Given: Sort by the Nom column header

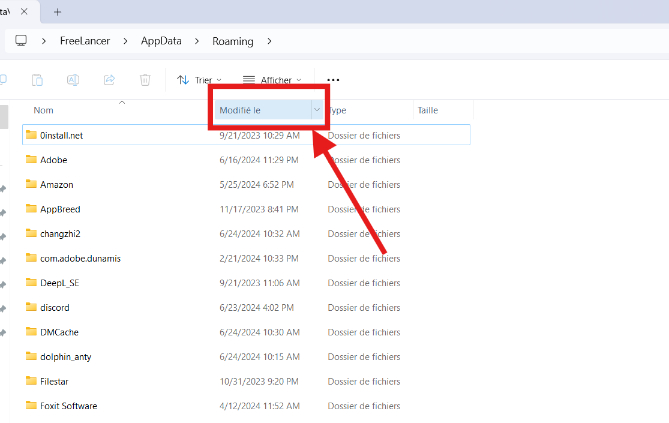Looking at the screenshot, I should 44,110.
